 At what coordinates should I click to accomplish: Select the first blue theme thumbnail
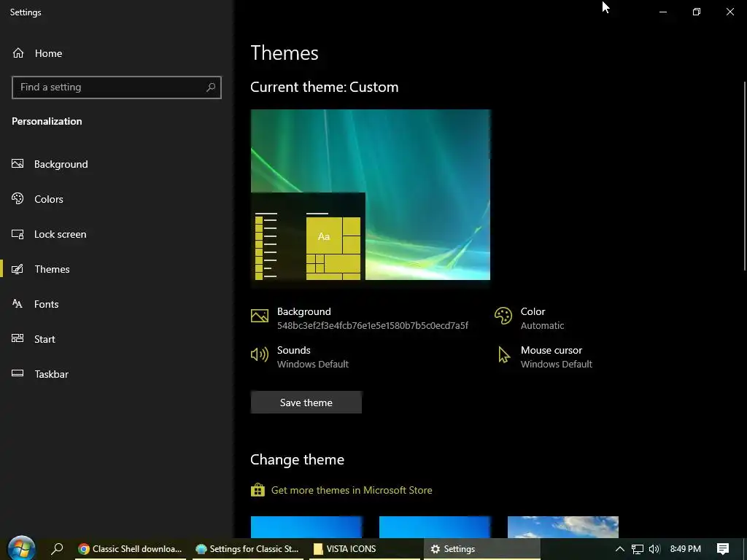click(x=306, y=527)
